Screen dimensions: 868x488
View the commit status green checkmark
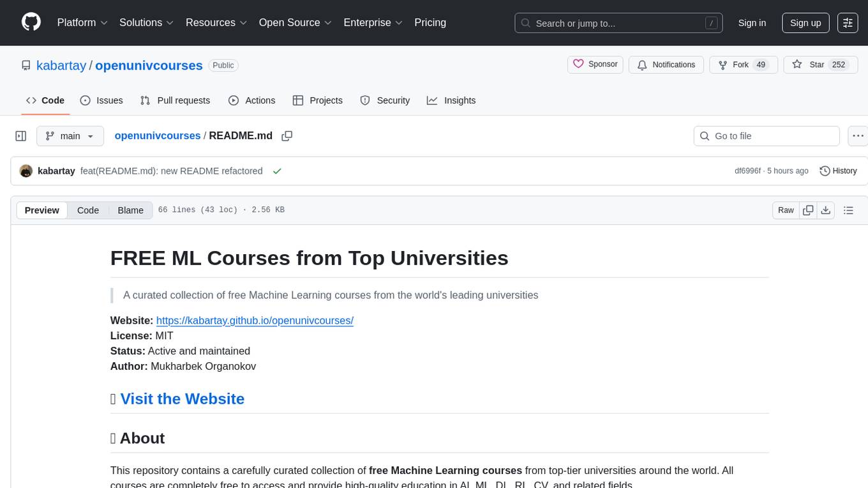pos(277,171)
